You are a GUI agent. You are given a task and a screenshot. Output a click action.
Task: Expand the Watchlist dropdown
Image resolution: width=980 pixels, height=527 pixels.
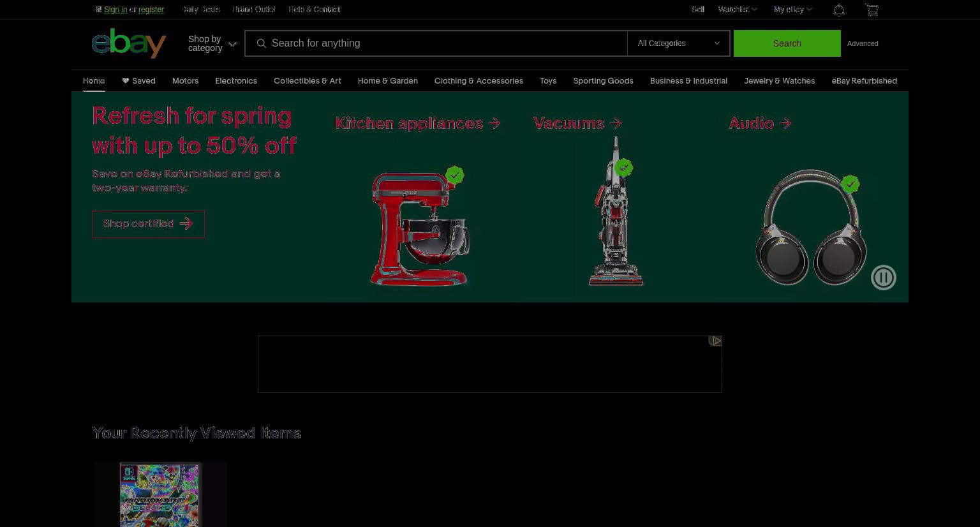(x=737, y=10)
